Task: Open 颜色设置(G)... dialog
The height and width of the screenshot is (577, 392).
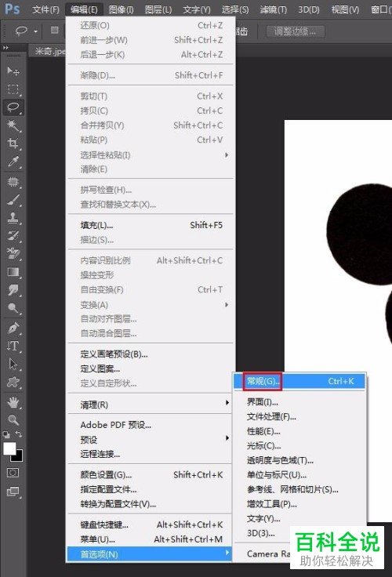Action: point(151,475)
